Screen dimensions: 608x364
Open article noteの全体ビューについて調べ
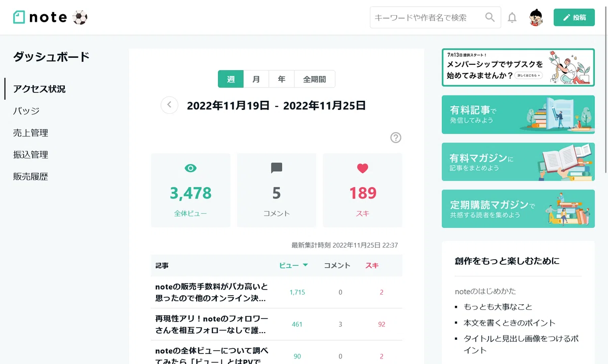click(212, 356)
